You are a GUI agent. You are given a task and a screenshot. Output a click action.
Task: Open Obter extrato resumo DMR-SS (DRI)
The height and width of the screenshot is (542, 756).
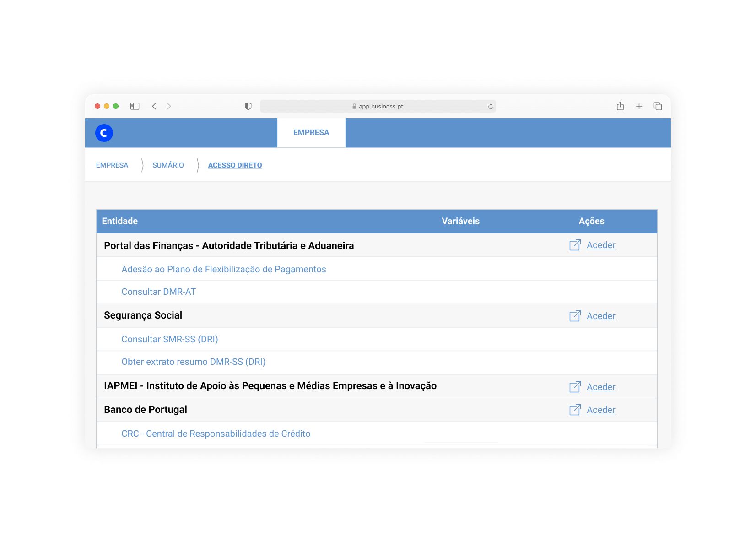194,362
